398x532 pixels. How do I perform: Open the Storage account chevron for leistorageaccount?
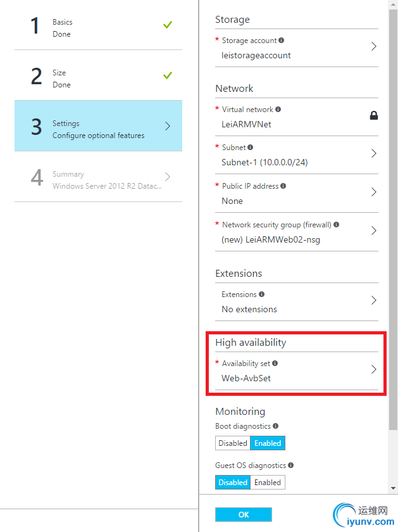click(x=373, y=46)
